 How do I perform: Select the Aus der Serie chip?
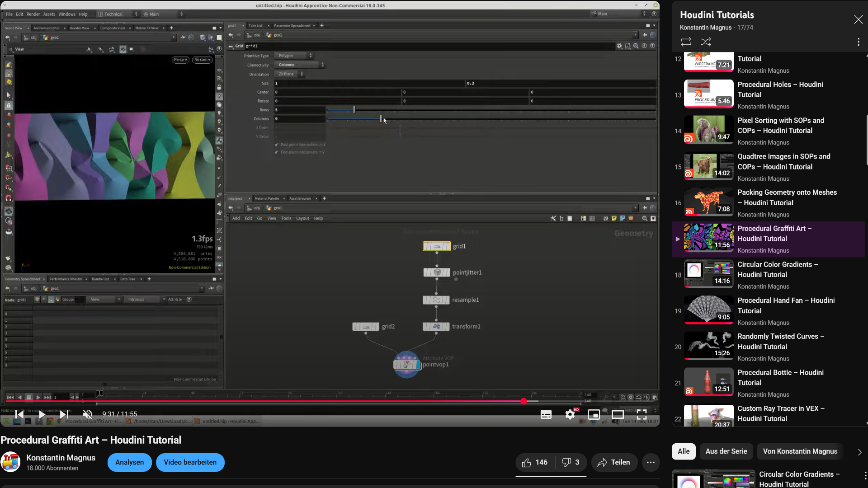pyautogui.click(x=726, y=451)
